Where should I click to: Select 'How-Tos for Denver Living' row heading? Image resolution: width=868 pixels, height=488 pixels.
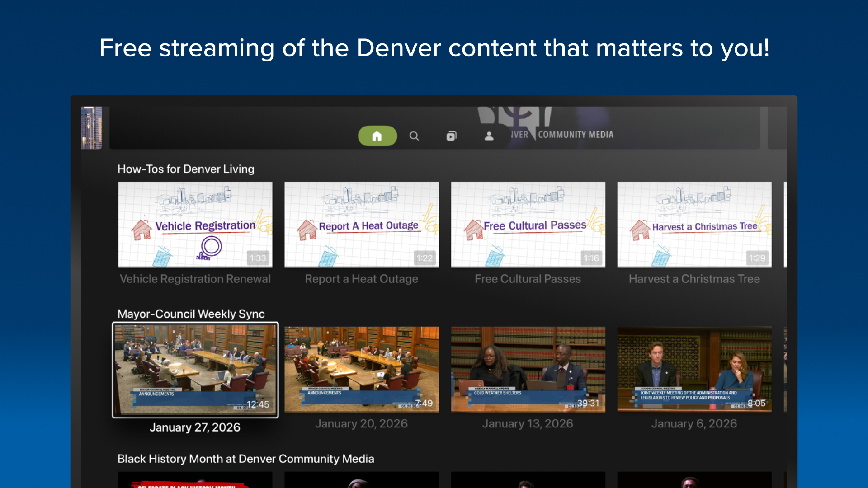[x=186, y=169]
